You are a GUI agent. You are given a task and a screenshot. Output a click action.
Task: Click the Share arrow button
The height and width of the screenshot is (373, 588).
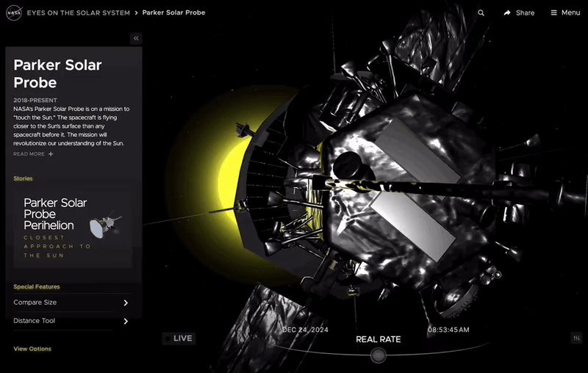pos(519,12)
